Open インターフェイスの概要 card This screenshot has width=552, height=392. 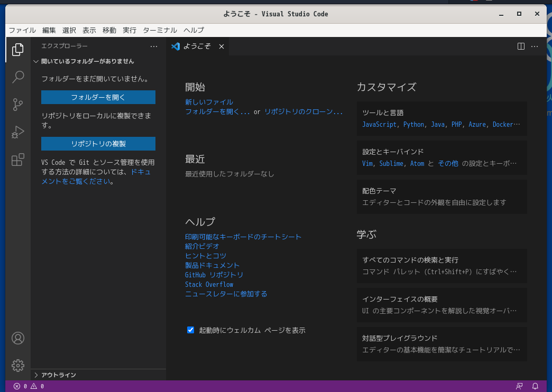point(442,305)
